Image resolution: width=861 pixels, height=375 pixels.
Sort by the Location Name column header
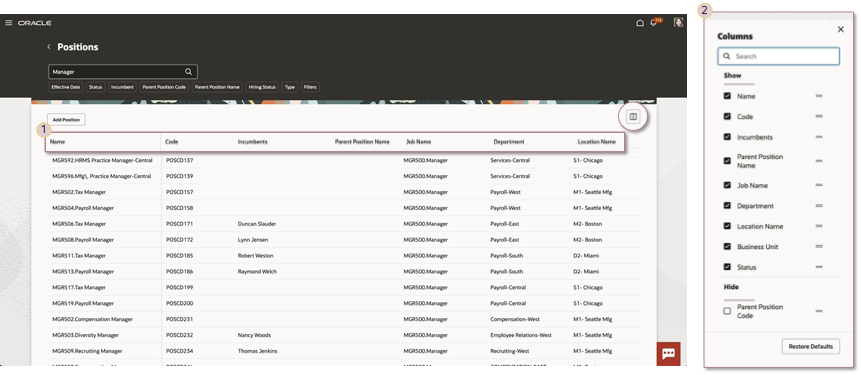[x=596, y=142]
